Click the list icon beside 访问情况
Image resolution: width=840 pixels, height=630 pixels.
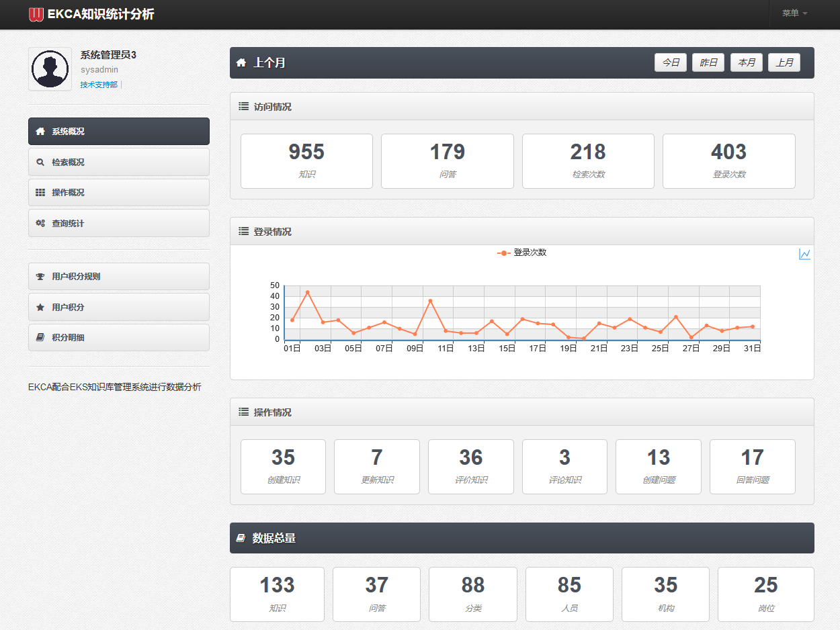(x=244, y=106)
